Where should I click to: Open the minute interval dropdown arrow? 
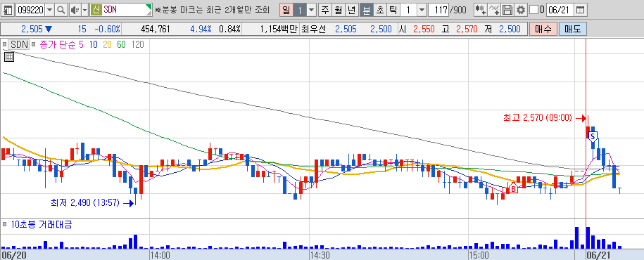tap(422, 10)
